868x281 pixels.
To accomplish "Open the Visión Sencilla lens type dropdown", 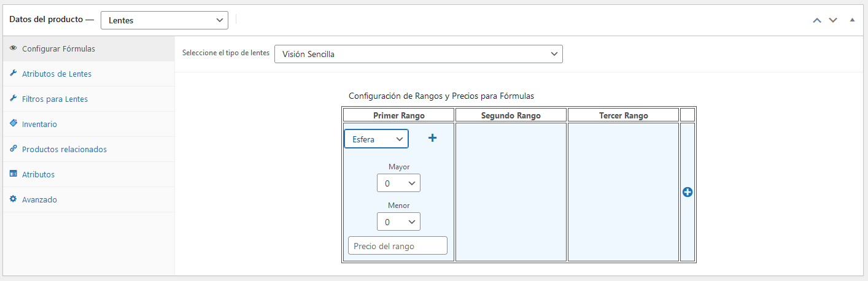I will (x=419, y=54).
